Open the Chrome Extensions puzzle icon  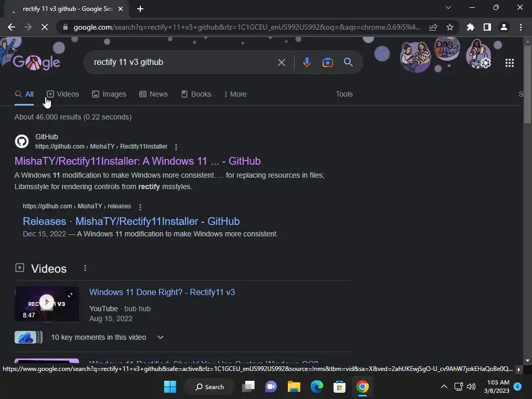click(x=470, y=27)
